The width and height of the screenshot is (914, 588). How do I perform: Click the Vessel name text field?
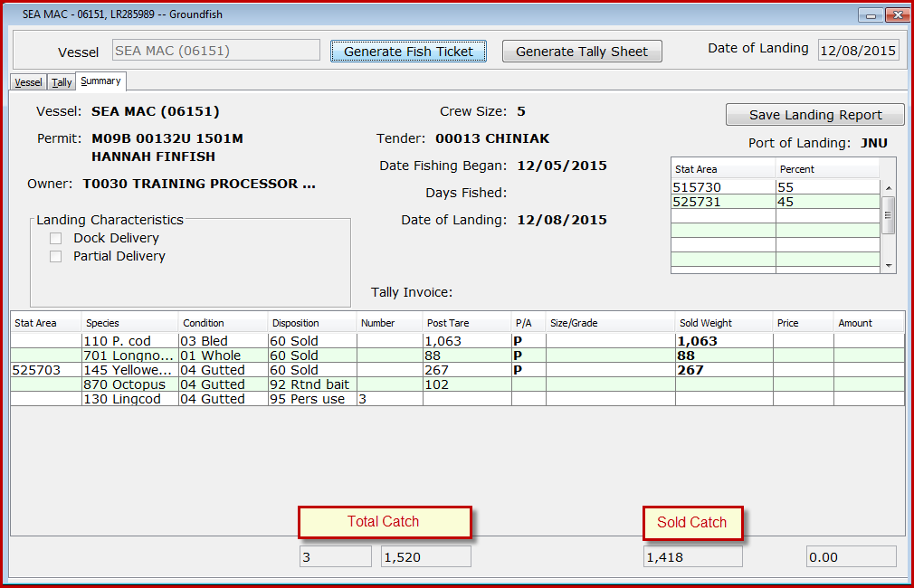[215, 51]
